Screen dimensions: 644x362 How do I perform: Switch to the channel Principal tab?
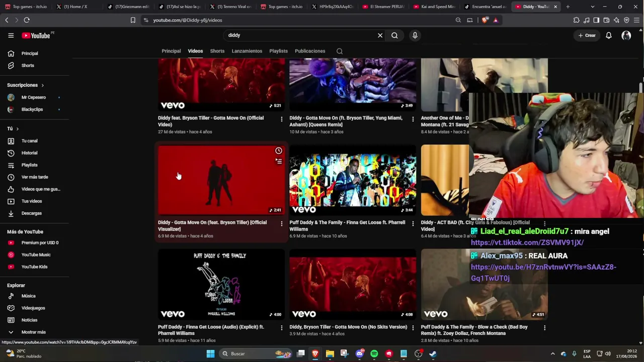pyautogui.click(x=171, y=51)
